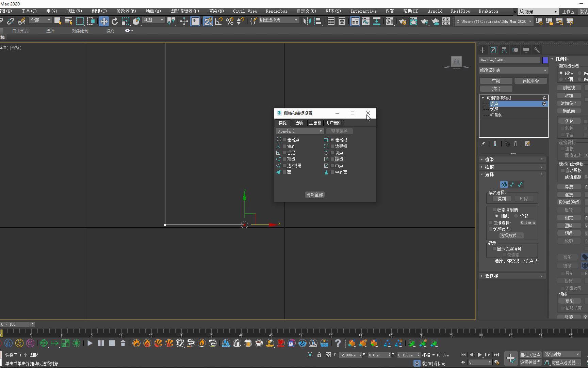Check Show Vertex Numbers checkbox
This screenshot has width=588, height=368.
click(x=494, y=249)
